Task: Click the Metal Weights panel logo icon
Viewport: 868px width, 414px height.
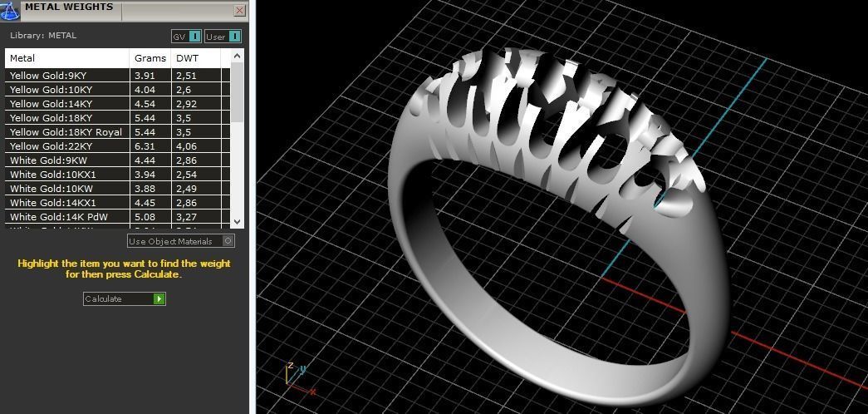Action: (x=10, y=10)
